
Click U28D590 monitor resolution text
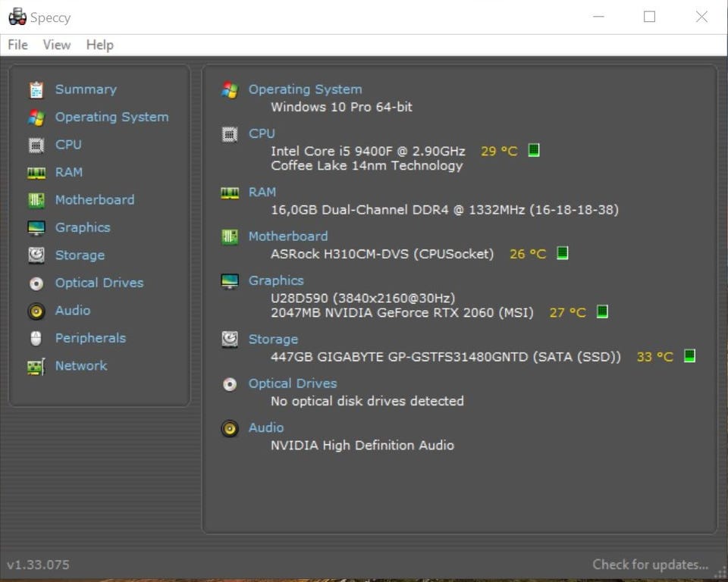pos(363,298)
